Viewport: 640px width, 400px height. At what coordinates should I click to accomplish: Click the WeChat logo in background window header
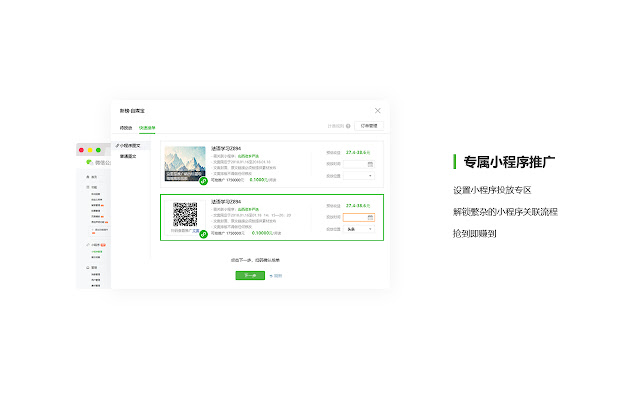89,162
